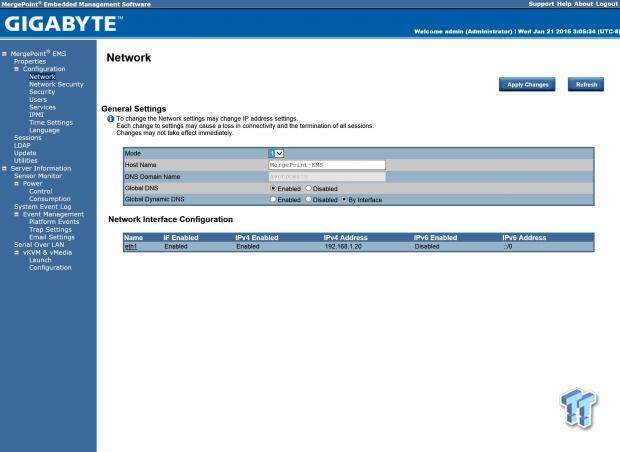This screenshot has height=452, width=620.
Task: Open the Mode dropdown
Action: pyautogui.click(x=277, y=153)
